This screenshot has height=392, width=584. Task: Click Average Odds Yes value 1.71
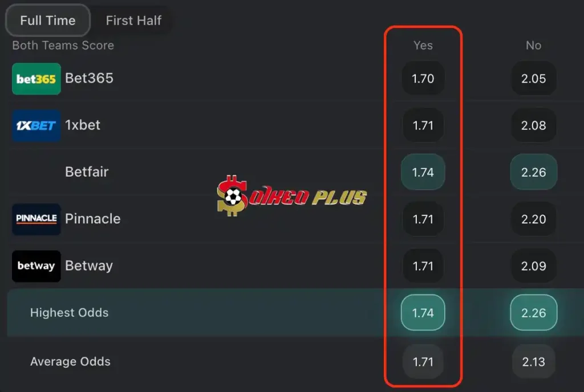[423, 361]
